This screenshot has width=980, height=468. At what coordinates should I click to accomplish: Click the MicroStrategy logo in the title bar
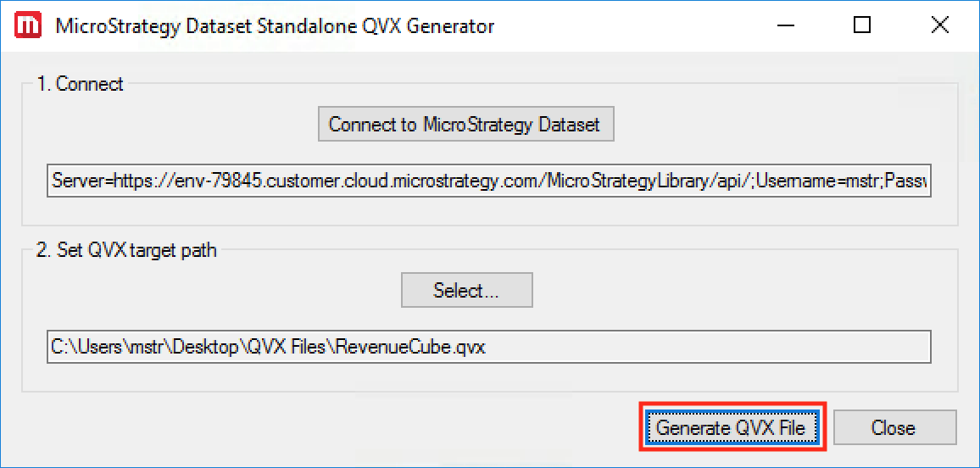click(28, 25)
